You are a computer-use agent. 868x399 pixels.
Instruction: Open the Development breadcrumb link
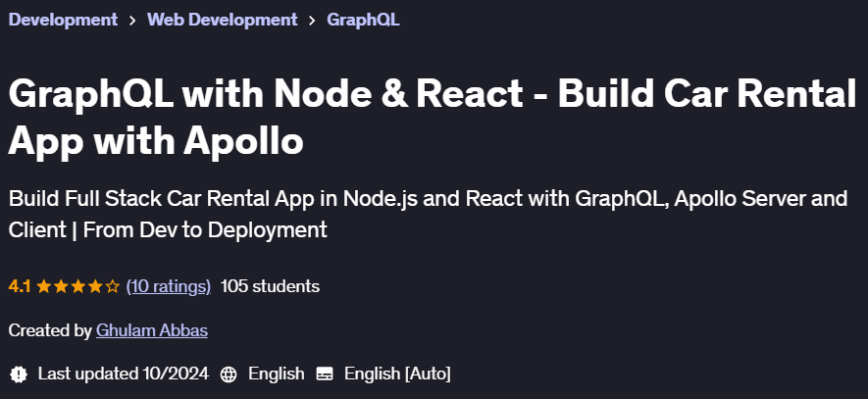pyautogui.click(x=63, y=20)
